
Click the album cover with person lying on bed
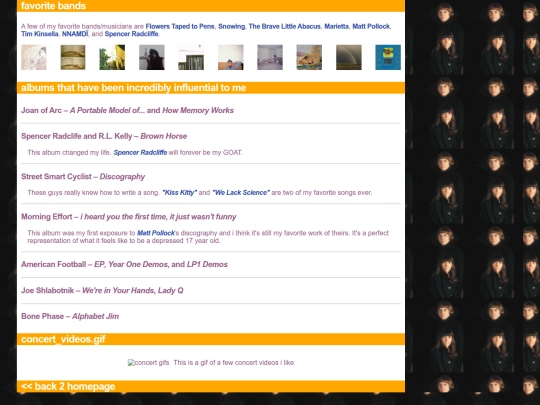pyautogui.click(x=270, y=57)
